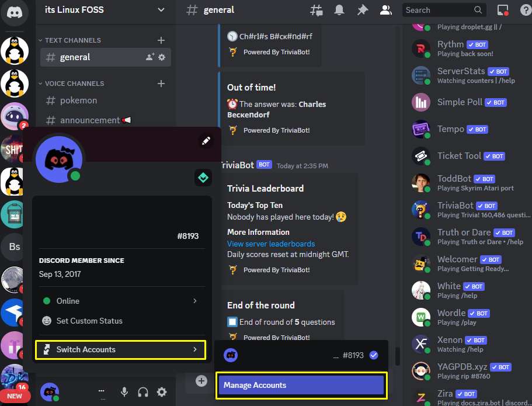Deafen with headphones icon
This screenshot has height=406, width=532.
pyautogui.click(x=143, y=392)
